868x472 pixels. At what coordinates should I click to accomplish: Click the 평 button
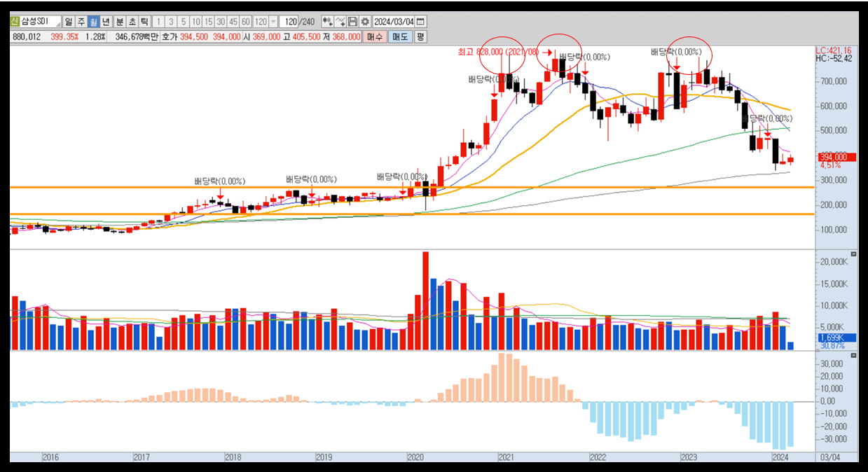click(x=420, y=36)
